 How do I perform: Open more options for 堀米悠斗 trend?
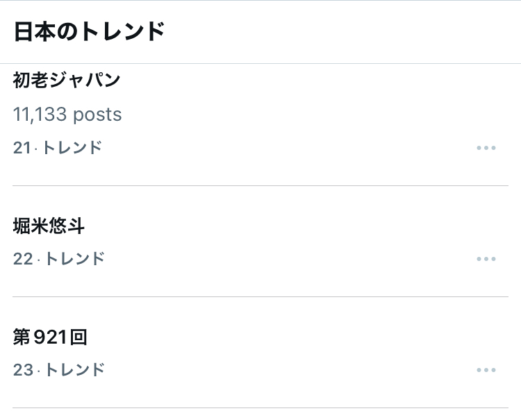click(x=486, y=259)
